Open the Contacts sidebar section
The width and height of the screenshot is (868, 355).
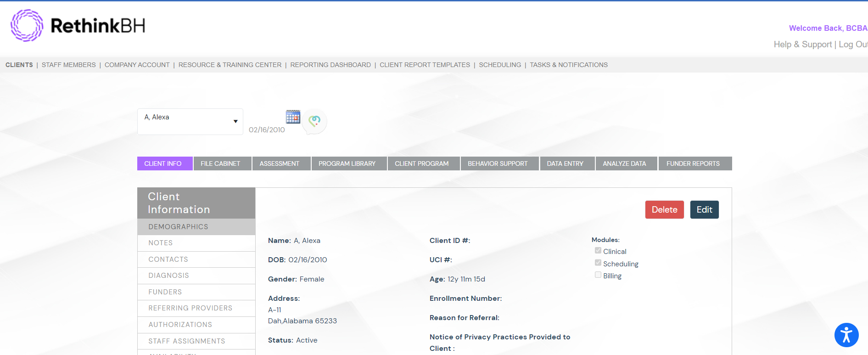(196, 259)
